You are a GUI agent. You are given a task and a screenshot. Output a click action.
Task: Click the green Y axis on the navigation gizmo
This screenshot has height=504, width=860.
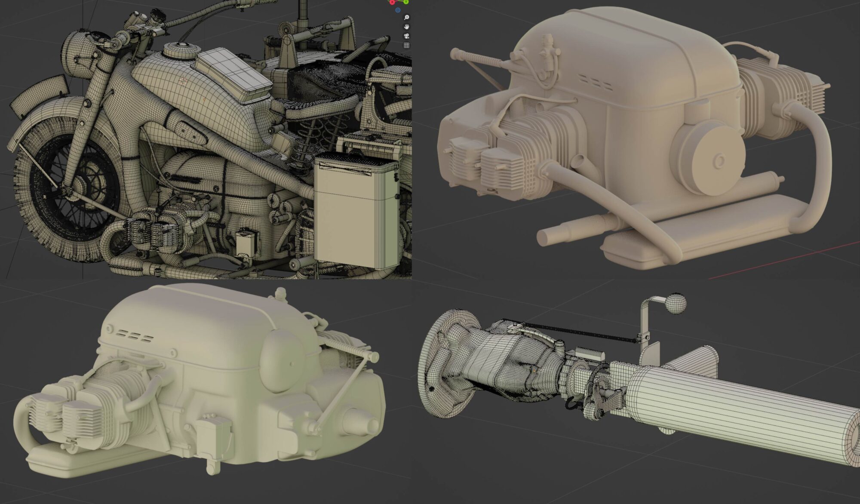click(x=406, y=2)
